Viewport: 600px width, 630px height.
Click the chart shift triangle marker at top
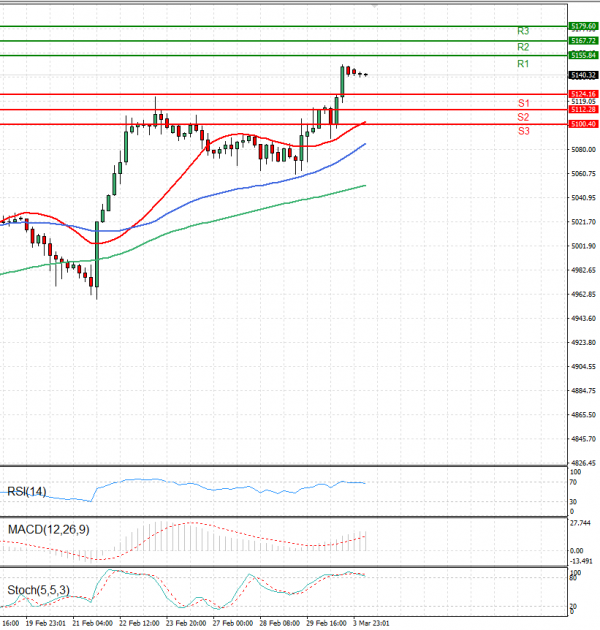click(x=375, y=6)
